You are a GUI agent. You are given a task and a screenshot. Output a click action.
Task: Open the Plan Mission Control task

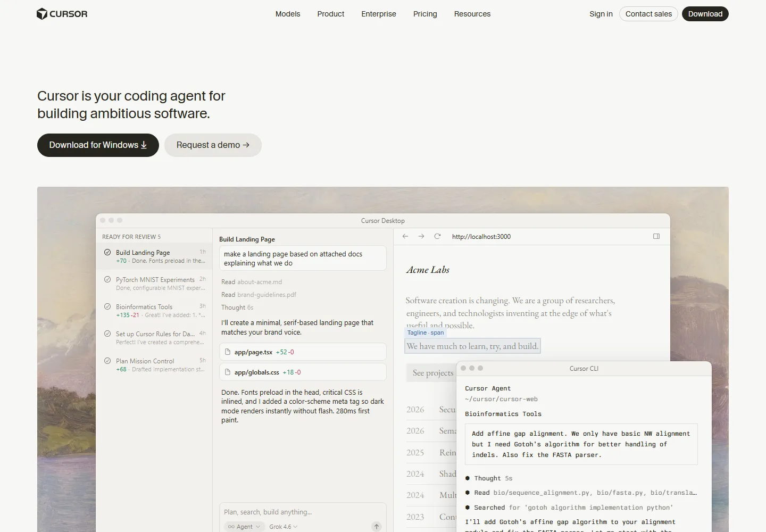(155, 365)
